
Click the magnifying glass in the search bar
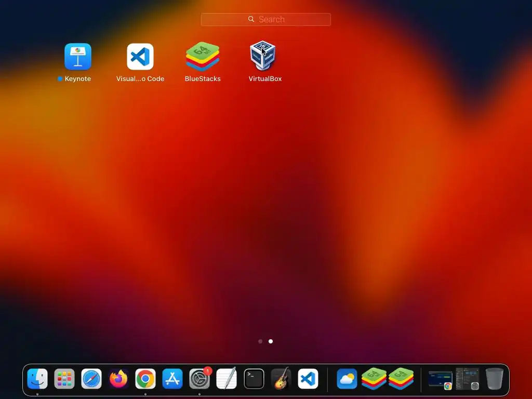(x=251, y=19)
